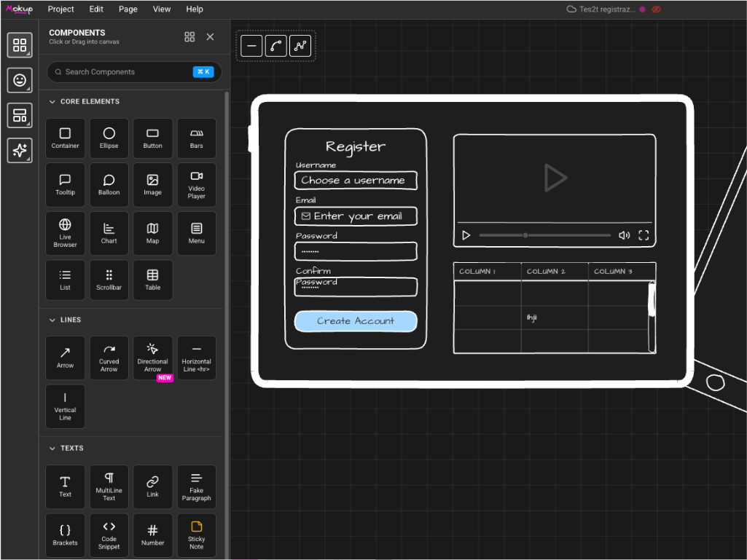This screenshot has height=560, width=747.
Task: Add a Tooltip component
Action: pos(66,185)
